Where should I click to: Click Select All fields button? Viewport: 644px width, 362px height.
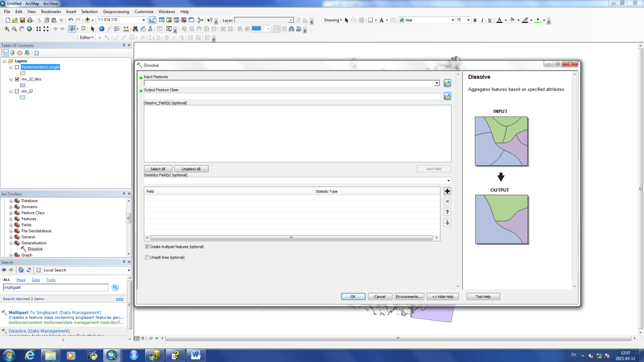click(158, 169)
